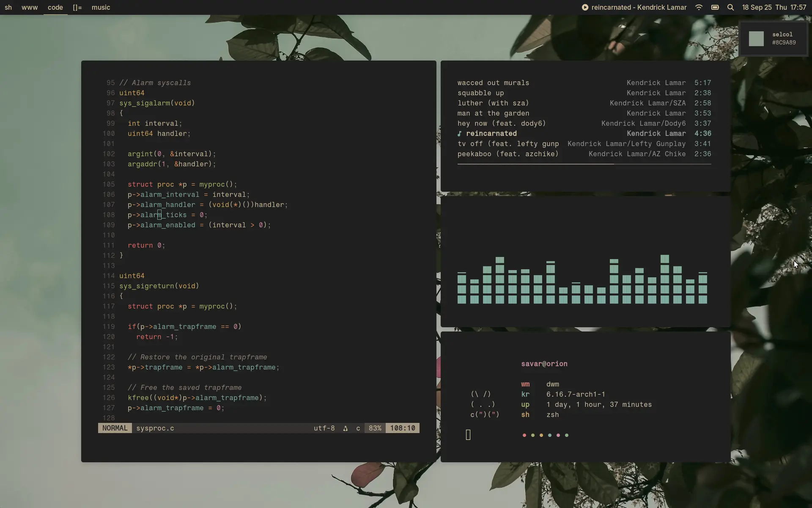
Task: Click the utf-8 encoding indicator
Action: click(x=324, y=428)
